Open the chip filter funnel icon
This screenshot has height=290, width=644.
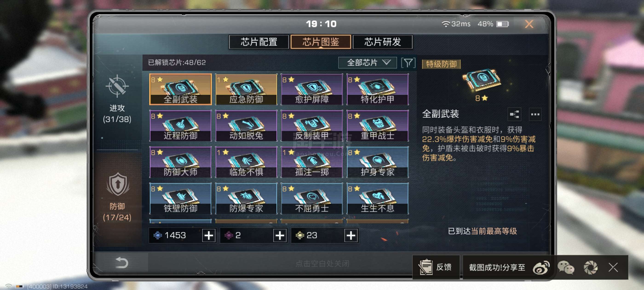(408, 63)
